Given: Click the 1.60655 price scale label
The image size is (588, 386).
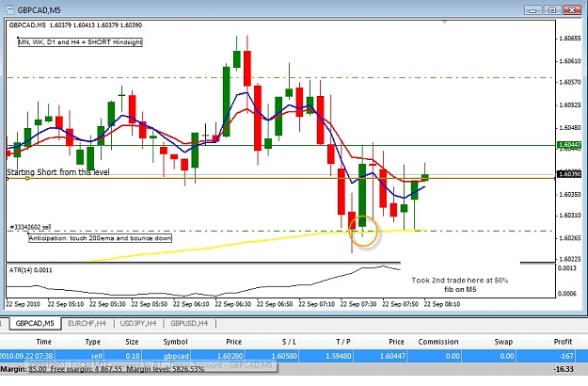Looking at the screenshot, I should (570, 39).
